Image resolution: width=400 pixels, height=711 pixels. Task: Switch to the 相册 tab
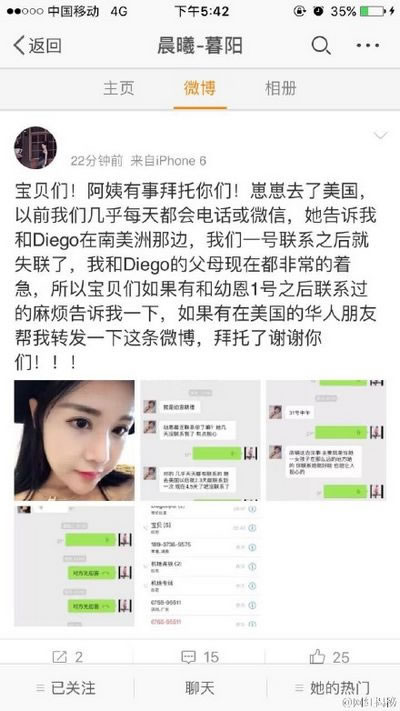[x=281, y=88]
